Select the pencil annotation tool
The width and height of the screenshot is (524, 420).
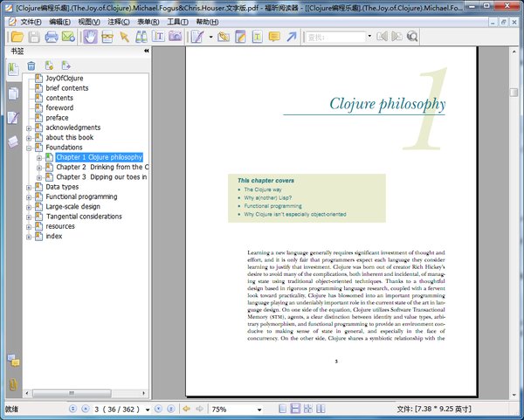click(197, 37)
